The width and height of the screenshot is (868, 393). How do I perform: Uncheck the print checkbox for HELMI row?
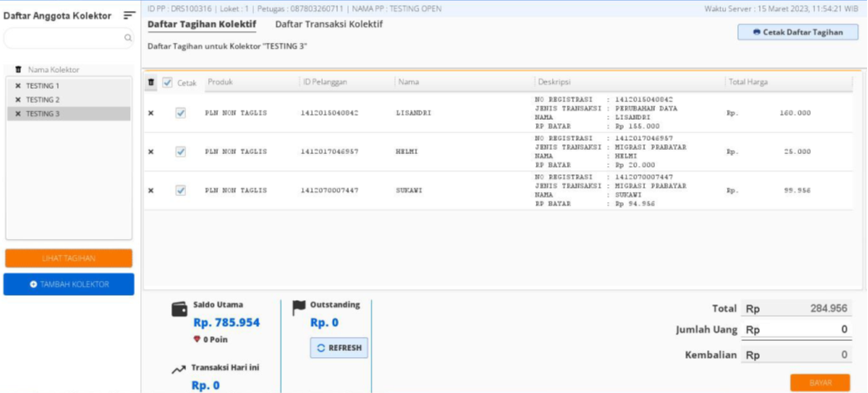(180, 152)
